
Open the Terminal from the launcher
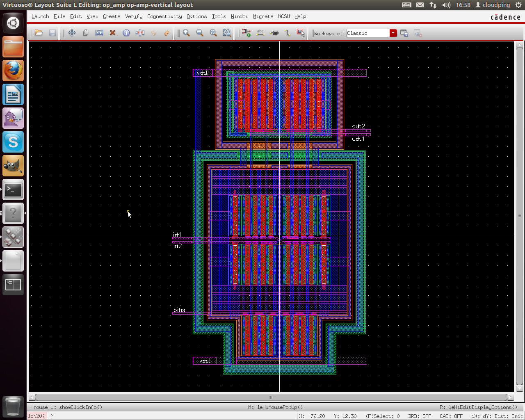(x=13, y=189)
